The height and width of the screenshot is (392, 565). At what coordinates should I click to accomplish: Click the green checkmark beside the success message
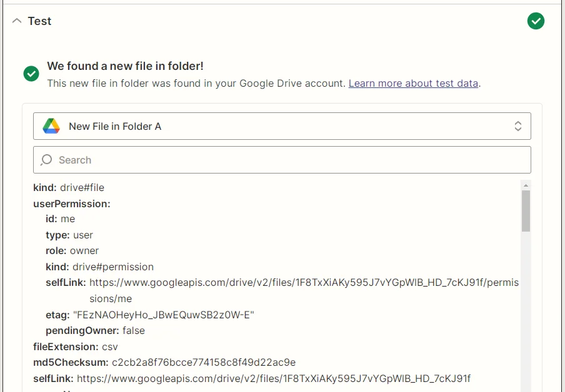pyautogui.click(x=31, y=74)
